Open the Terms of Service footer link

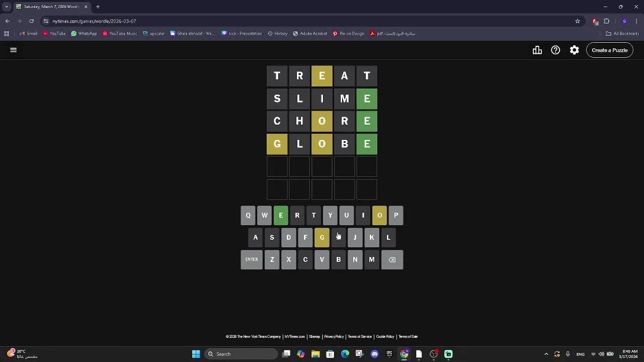(360, 337)
